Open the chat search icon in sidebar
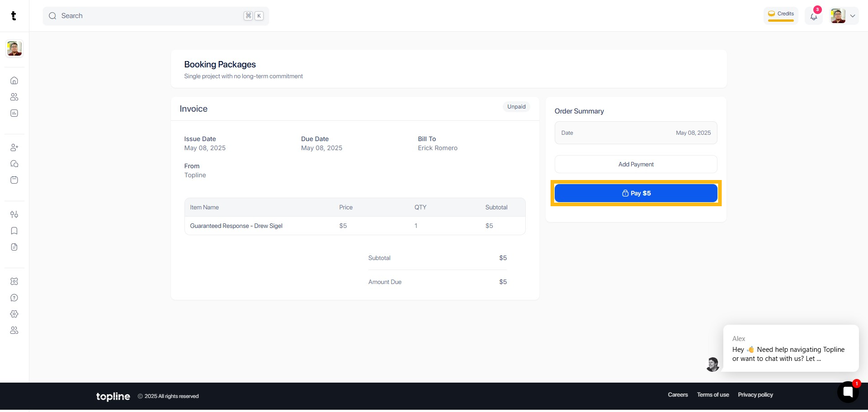 point(14,164)
